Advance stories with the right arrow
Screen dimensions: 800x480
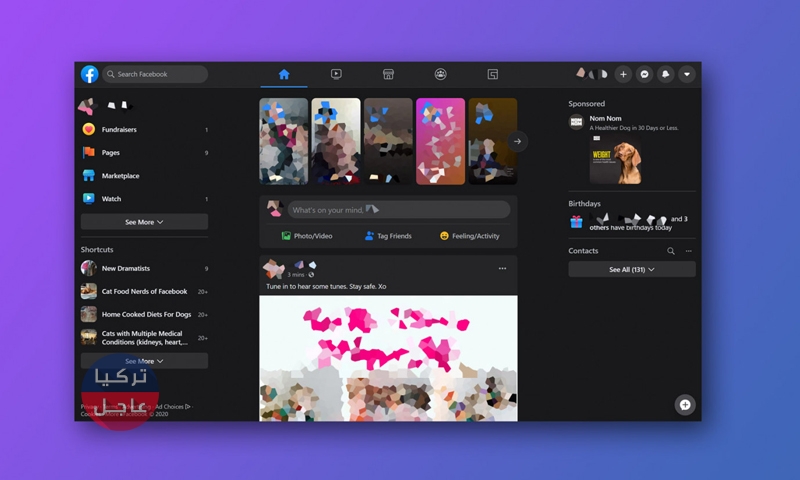click(517, 141)
